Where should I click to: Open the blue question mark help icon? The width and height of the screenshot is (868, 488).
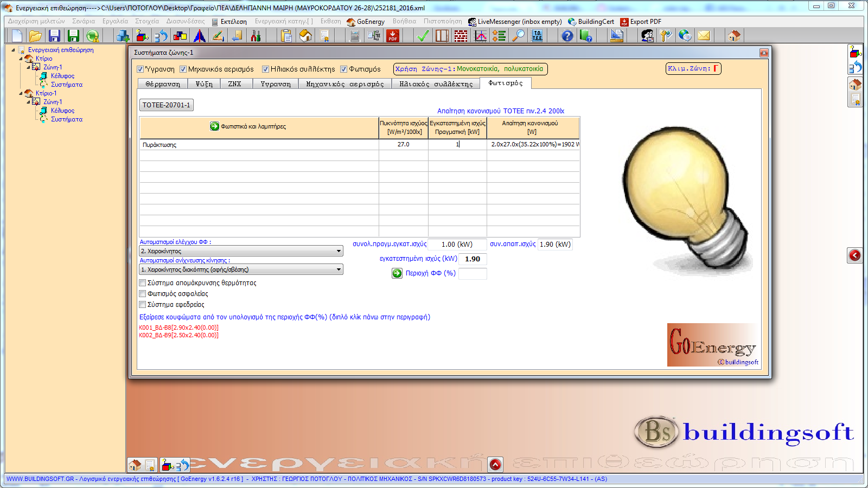coord(567,36)
